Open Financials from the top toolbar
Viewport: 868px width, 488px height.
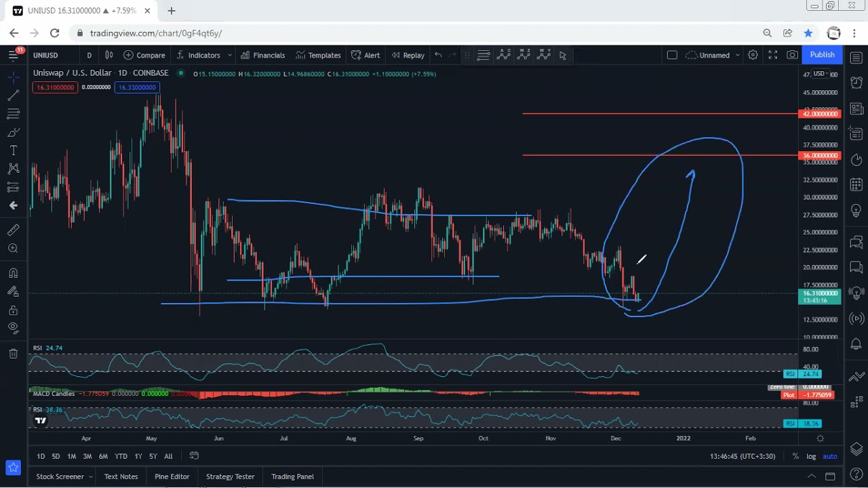[262, 55]
